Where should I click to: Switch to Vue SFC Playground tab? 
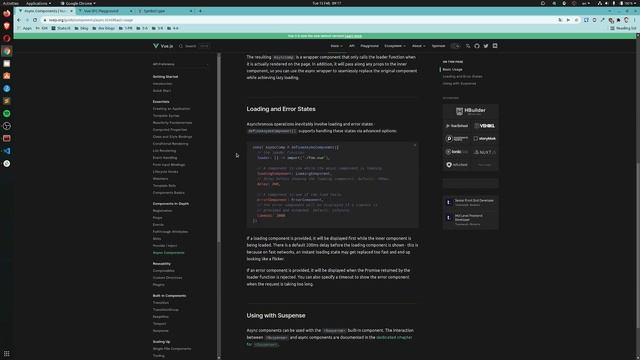point(105,11)
